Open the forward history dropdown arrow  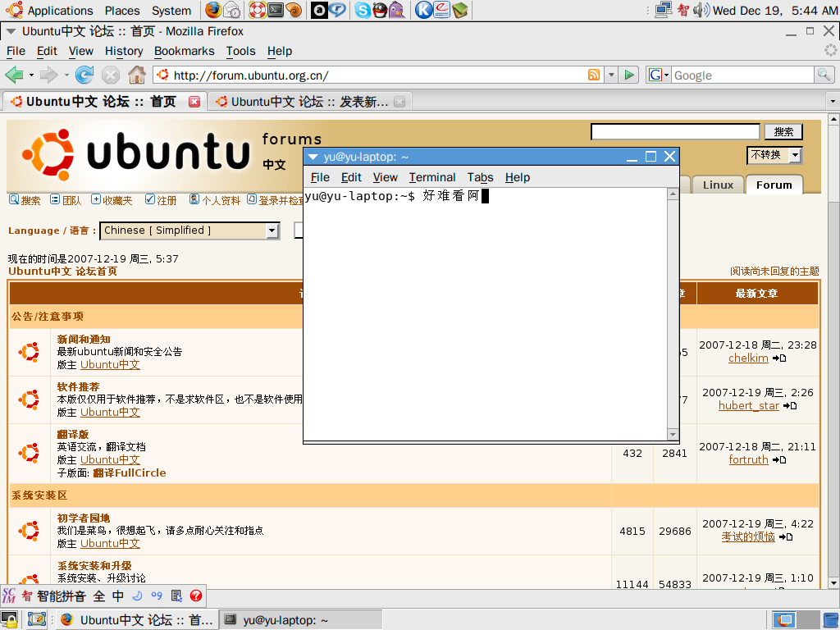click(x=66, y=75)
